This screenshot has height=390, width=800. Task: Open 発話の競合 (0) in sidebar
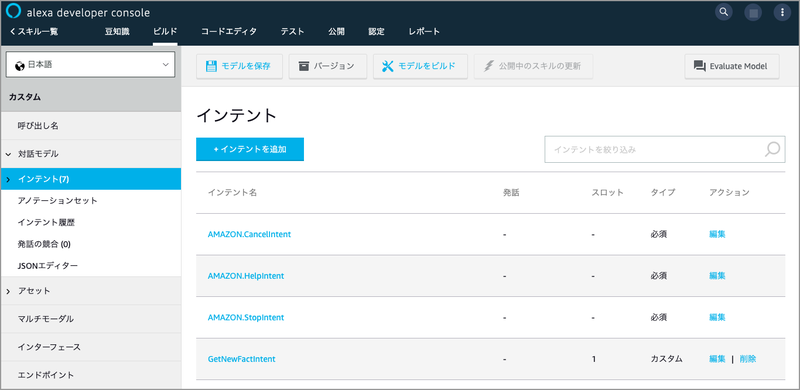click(x=44, y=244)
